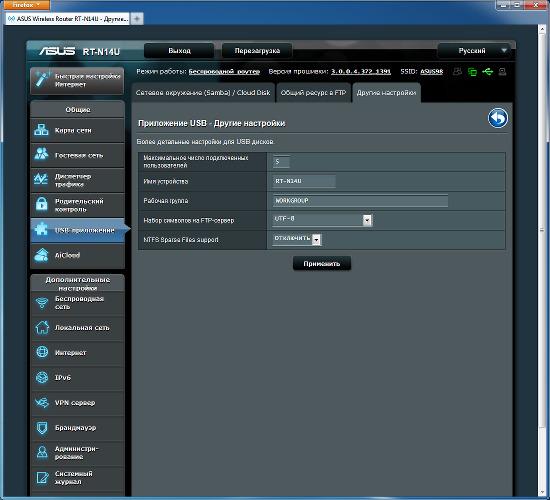Viewport: 550px width, 500px height.
Task: Open the Network Map (Карта сети) icon
Action: [x=41, y=130]
